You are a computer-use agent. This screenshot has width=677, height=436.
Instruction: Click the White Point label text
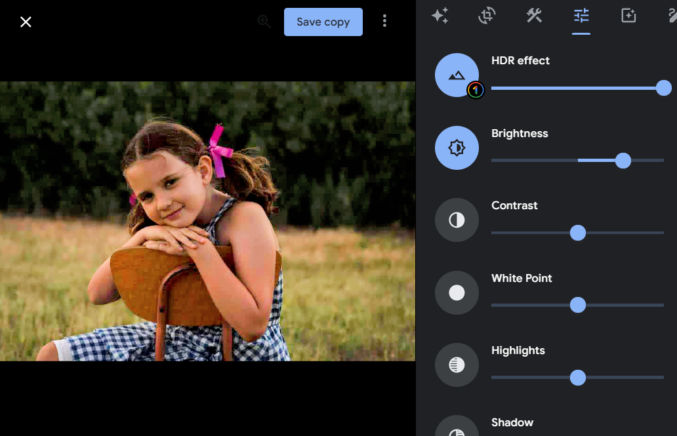point(522,278)
